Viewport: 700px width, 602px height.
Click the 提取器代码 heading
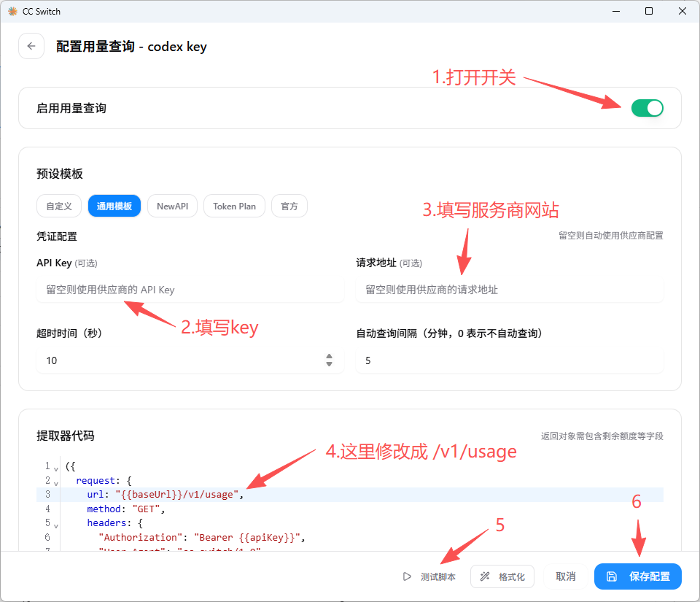[x=66, y=436]
